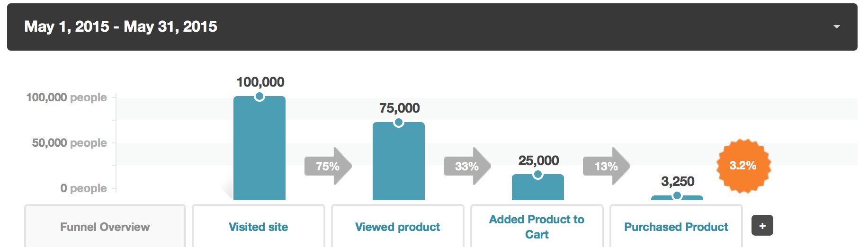Open the date range dropdown arrow
Image resolution: width=868 pixels, height=247 pixels.
[x=837, y=27]
